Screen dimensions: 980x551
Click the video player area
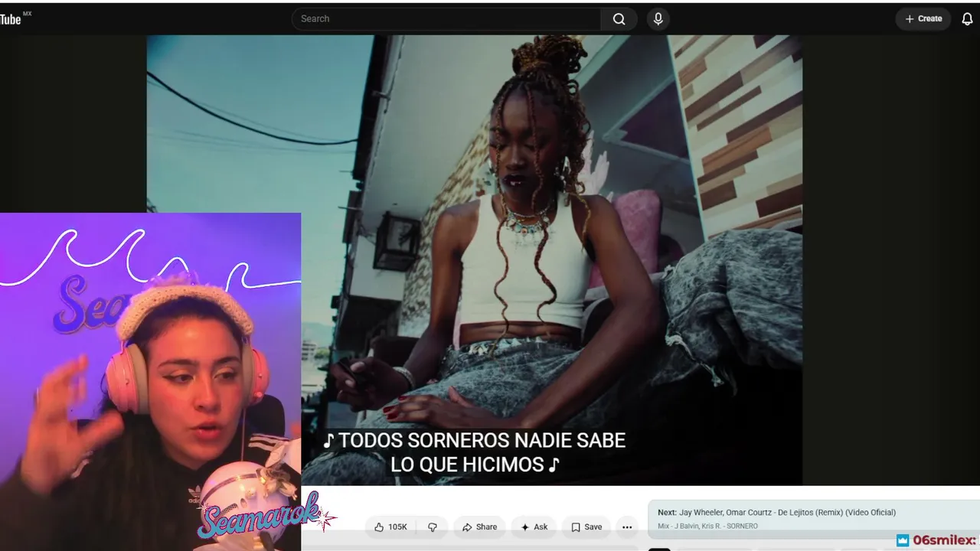[x=475, y=260]
